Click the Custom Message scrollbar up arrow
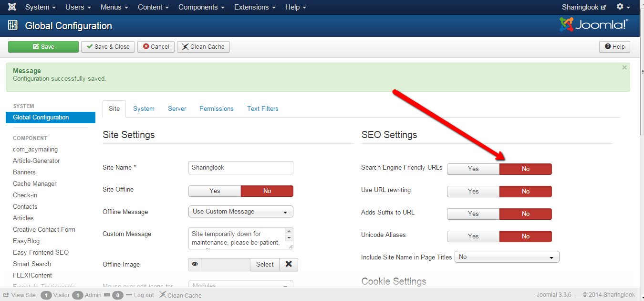 point(289,231)
